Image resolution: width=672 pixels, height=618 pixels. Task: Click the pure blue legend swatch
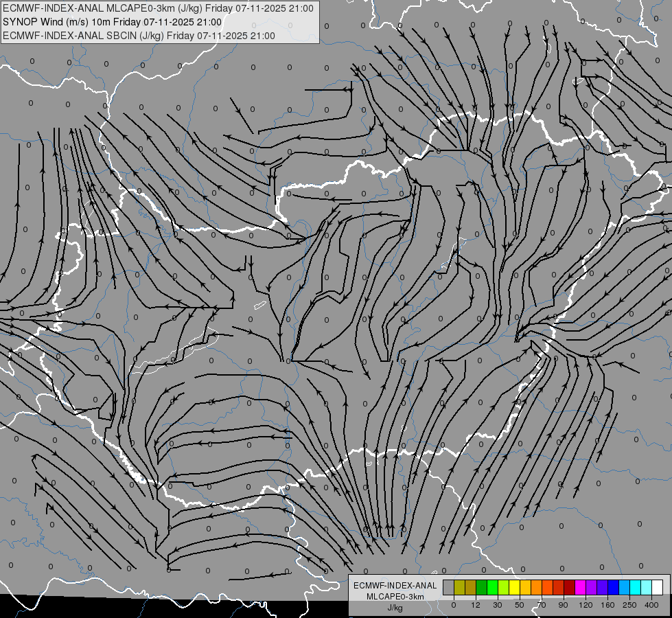pyautogui.click(x=613, y=587)
